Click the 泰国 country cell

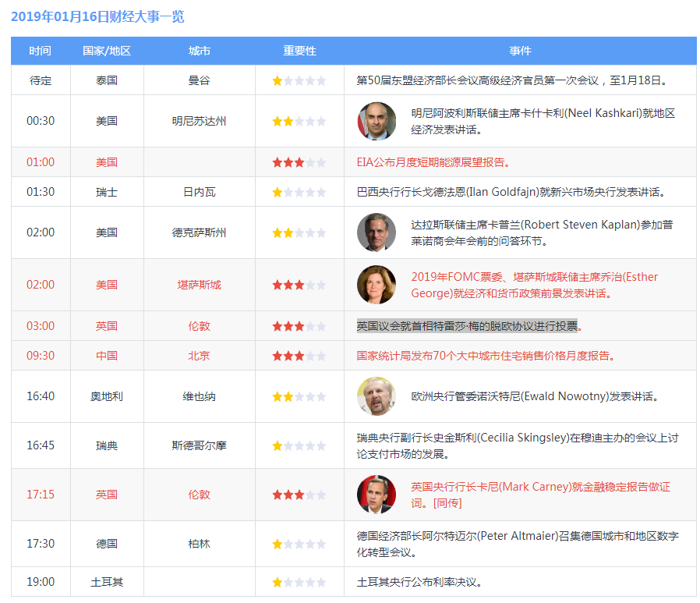coord(107,80)
